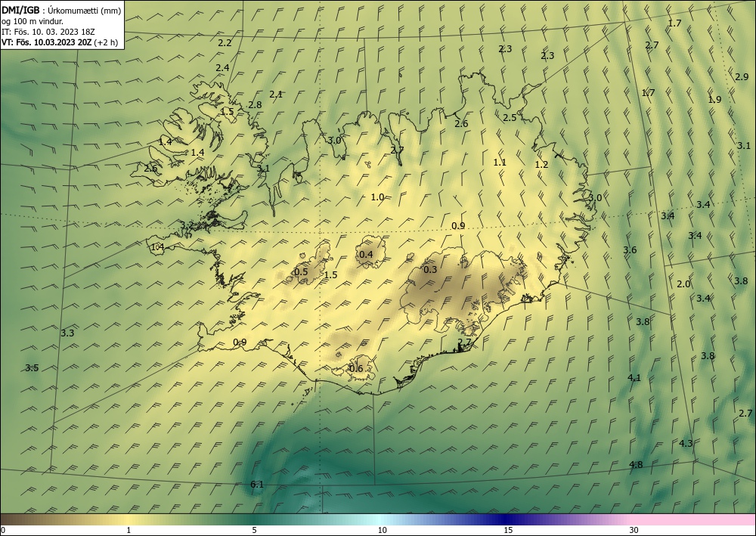This screenshot has height=536, width=756.
Task: Click the 5 tick label on colour scale
Action: [x=254, y=531]
